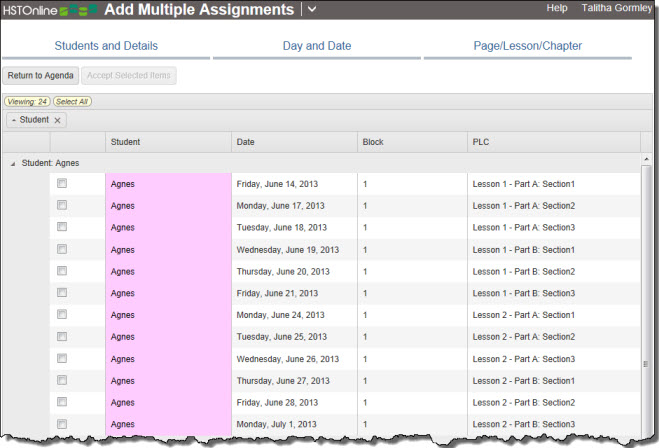Click Lesson 1 - Part B: Section1

pyautogui.click(x=524, y=250)
